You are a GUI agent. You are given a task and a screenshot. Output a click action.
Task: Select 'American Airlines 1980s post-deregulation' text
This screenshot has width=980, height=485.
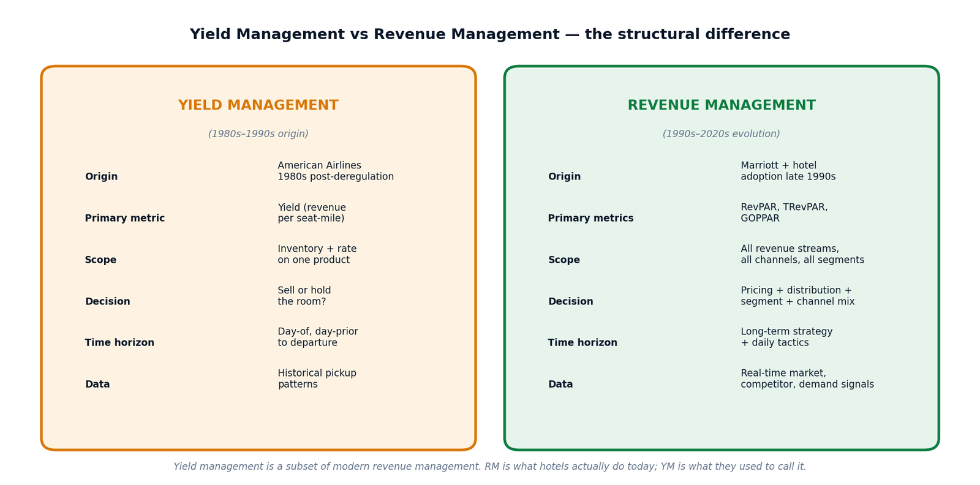(x=336, y=171)
